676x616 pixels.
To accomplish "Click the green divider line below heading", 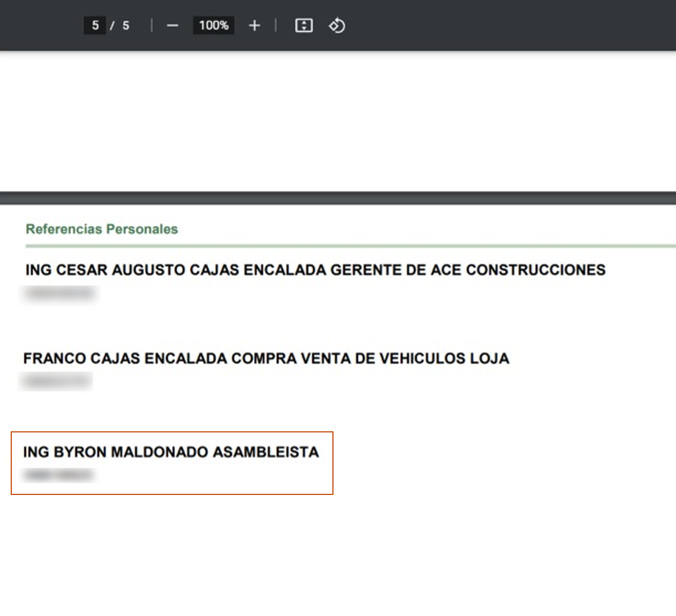I will click(x=349, y=246).
